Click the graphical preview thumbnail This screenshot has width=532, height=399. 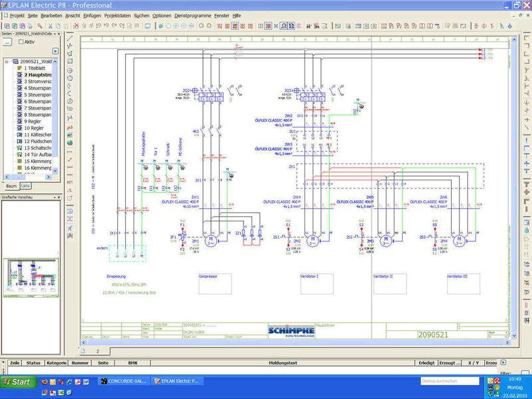click(x=31, y=277)
